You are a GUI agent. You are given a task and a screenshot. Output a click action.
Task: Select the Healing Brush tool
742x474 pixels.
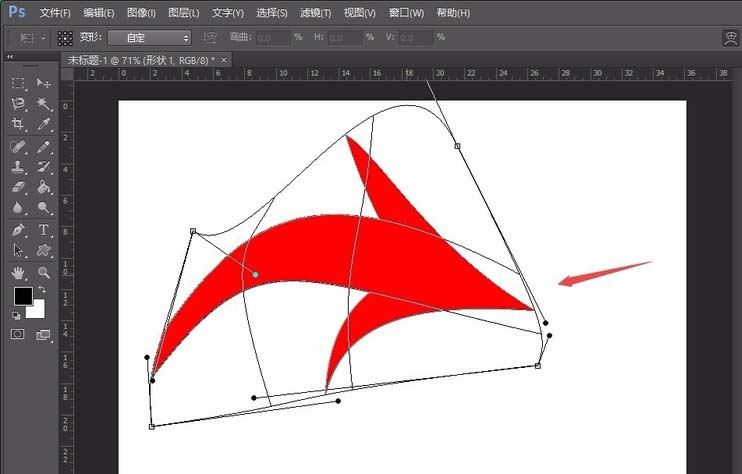18,147
